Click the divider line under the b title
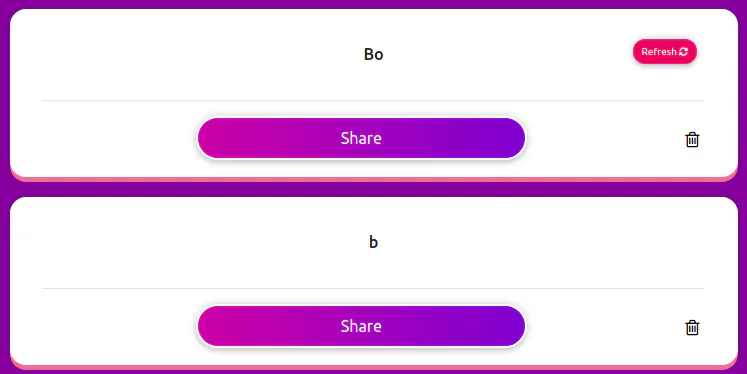This screenshot has width=747, height=374. click(374, 288)
